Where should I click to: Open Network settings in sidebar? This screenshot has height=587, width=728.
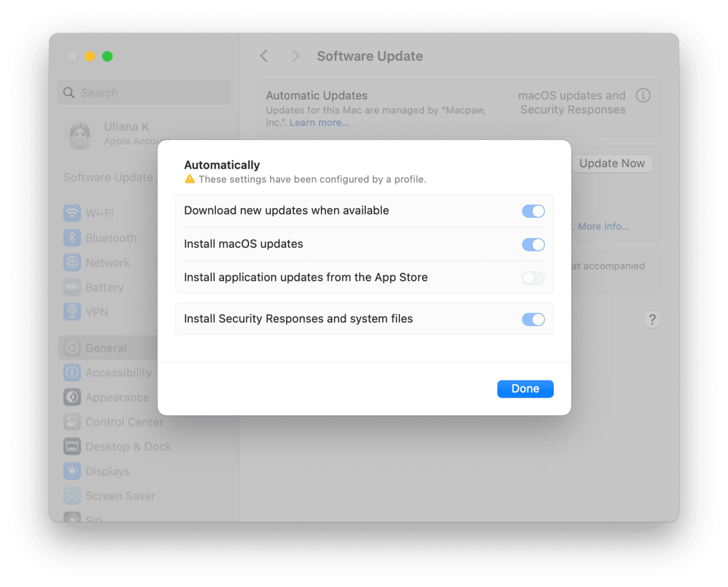pyautogui.click(x=96, y=263)
